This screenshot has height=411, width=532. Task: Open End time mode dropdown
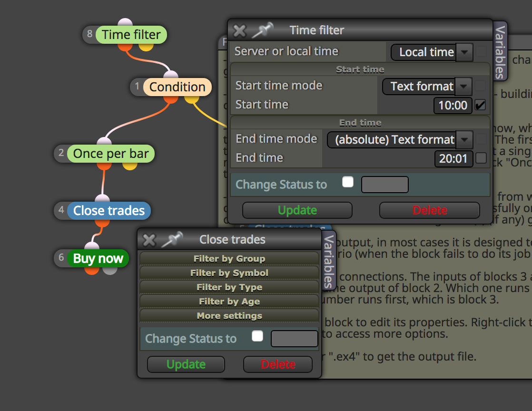pyautogui.click(x=400, y=139)
